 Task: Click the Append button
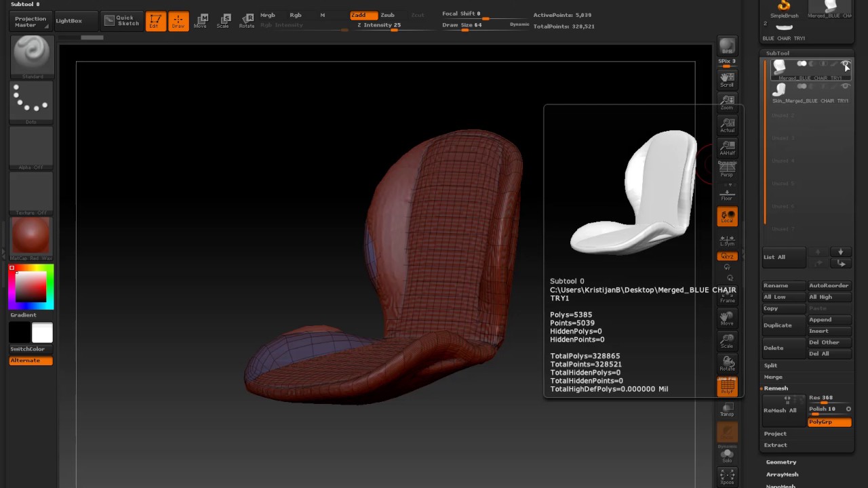(x=829, y=320)
